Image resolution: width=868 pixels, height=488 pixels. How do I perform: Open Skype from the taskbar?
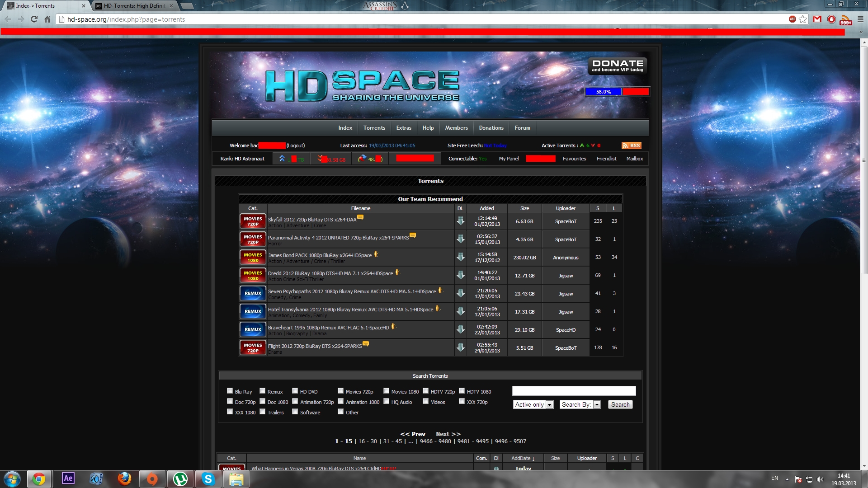click(x=208, y=479)
